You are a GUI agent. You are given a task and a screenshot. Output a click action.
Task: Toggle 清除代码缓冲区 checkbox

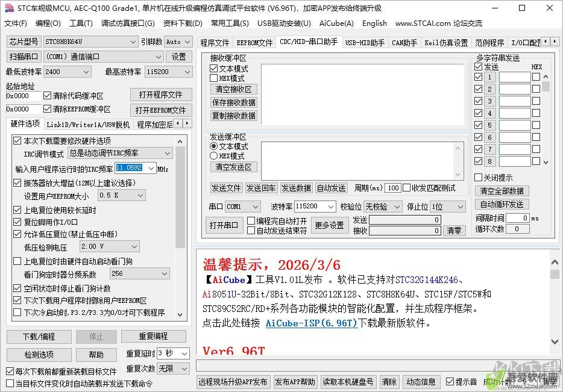[x=47, y=96]
